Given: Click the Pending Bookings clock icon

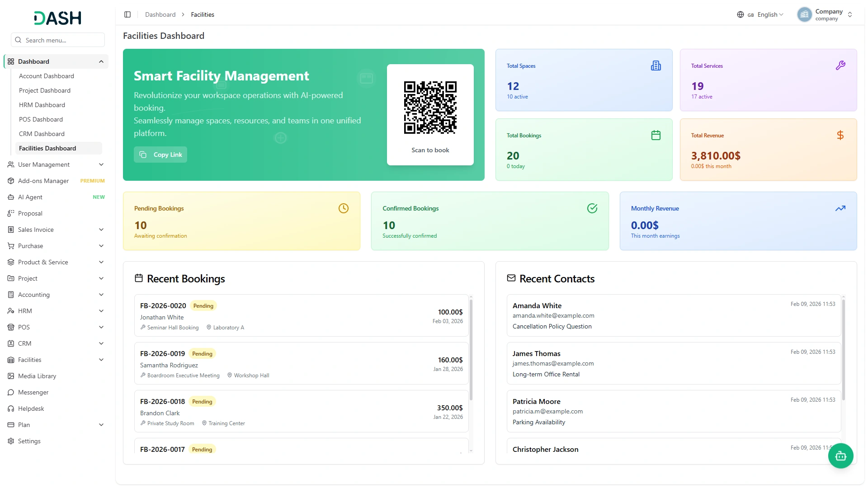Looking at the screenshot, I should (344, 208).
